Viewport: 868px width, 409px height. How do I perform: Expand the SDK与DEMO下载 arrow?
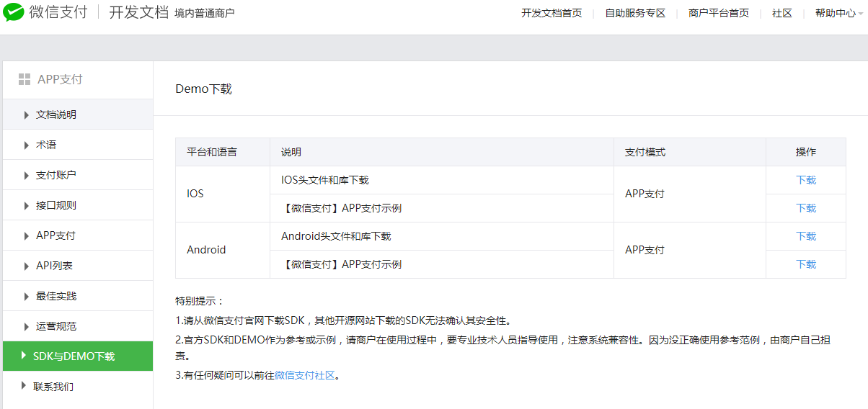click(x=24, y=356)
